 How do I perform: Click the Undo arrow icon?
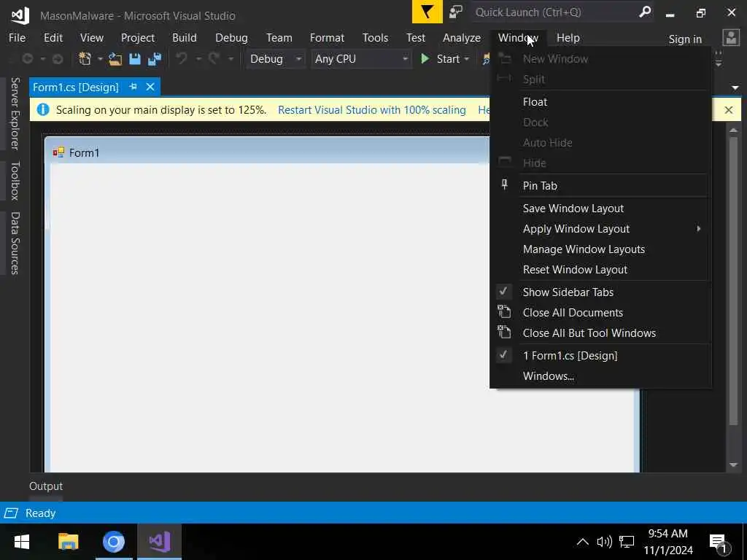(x=182, y=58)
